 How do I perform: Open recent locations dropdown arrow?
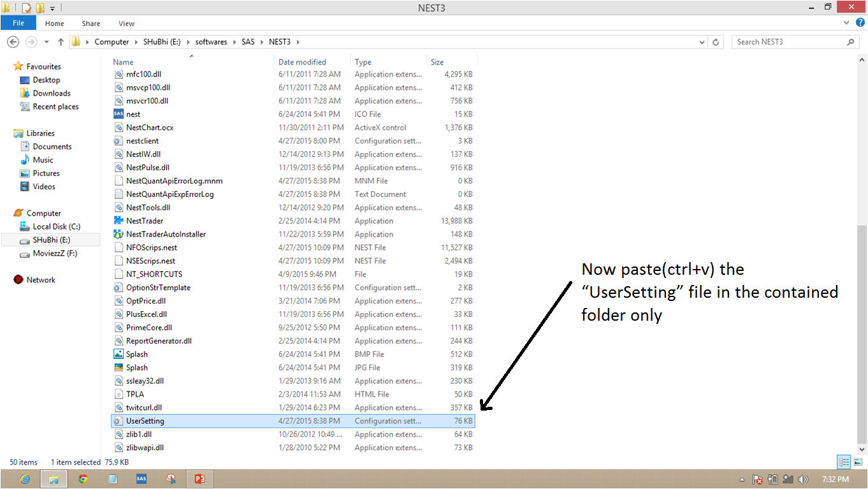pyautogui.click(x=47, y=42)
